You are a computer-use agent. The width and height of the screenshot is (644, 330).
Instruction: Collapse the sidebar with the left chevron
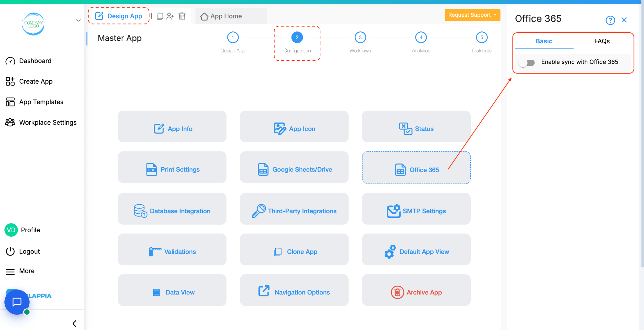pos(75,323)
